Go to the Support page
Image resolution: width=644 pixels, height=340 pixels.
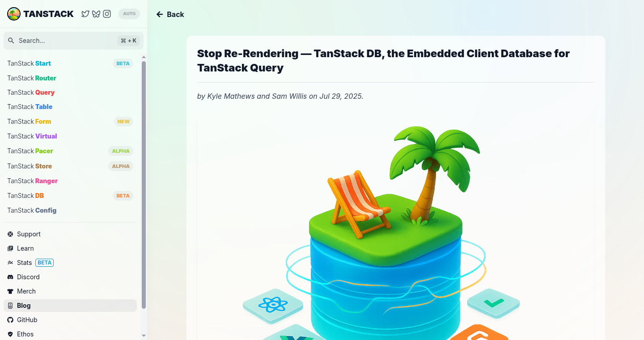pos(70,234)
